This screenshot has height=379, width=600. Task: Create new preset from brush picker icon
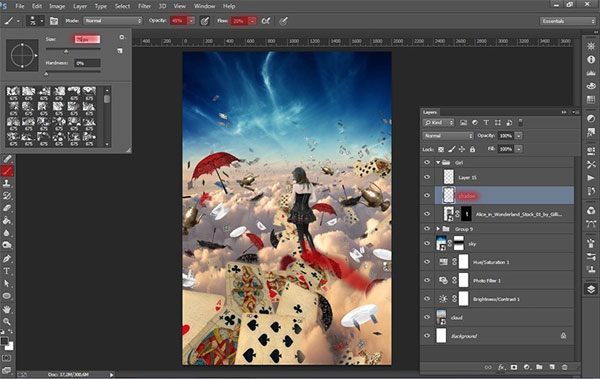click(x=120, y=51)
